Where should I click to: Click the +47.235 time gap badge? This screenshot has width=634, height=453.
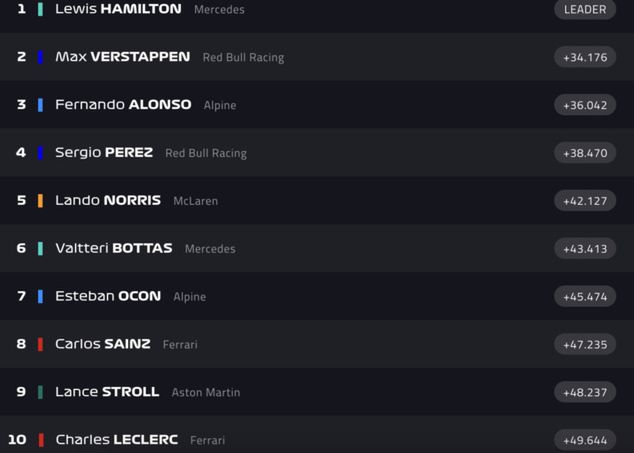[585, 344]
